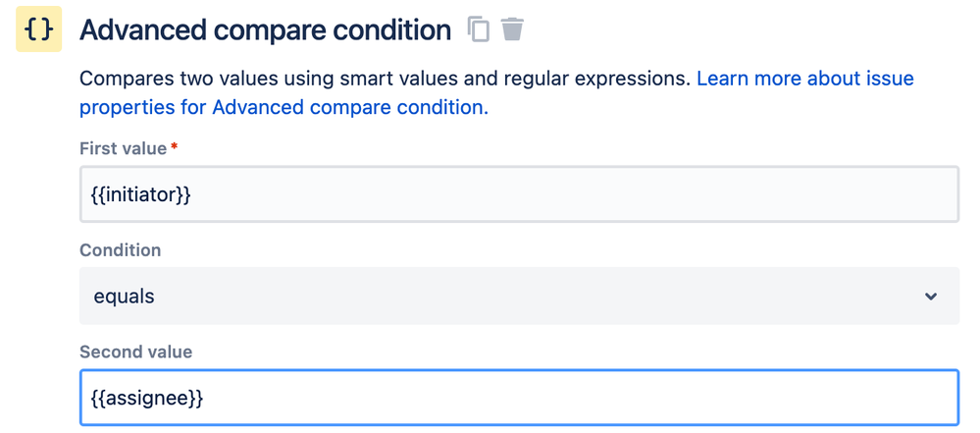The width and height of the screenshot is (980, 433).
Task: Click the "Advanced compare condition" heading
Action: point(265,30)
